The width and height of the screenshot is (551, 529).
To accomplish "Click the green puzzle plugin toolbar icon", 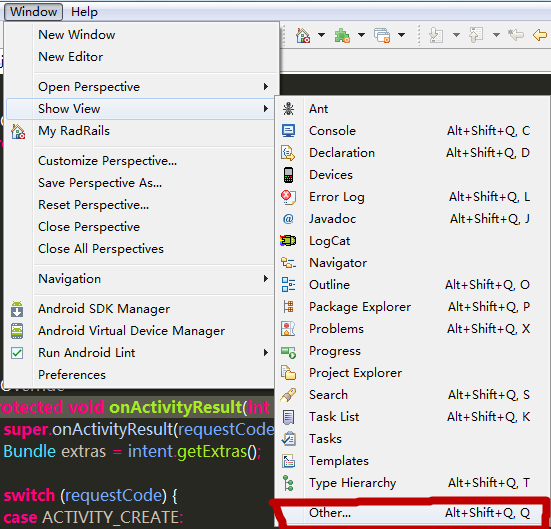I will 342,35.
